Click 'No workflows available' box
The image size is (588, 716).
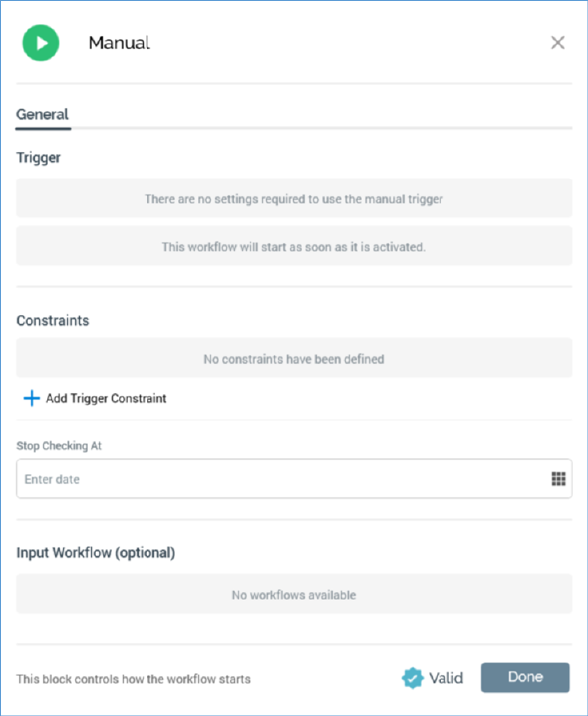pyautogui.click(x=294, y=594)
